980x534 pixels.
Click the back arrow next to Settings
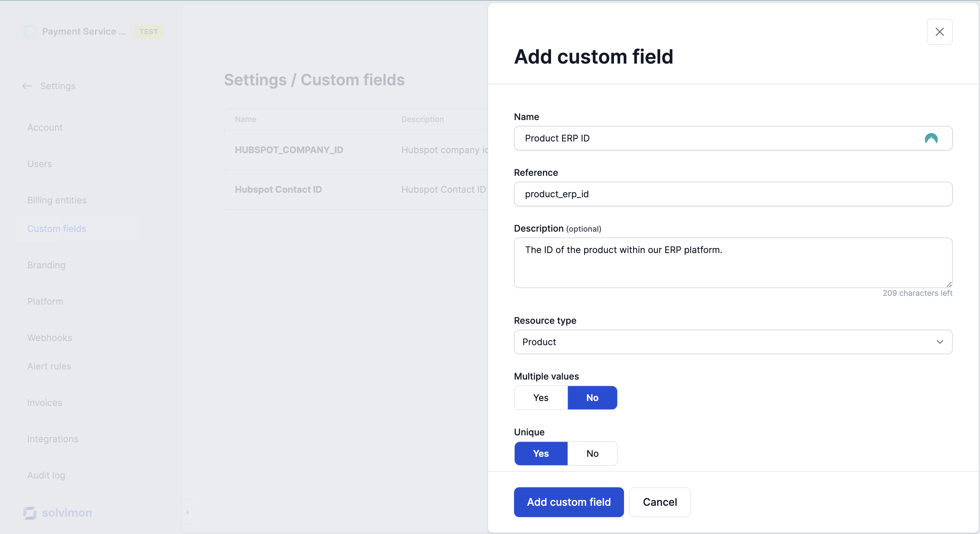[x=27, y=86]
